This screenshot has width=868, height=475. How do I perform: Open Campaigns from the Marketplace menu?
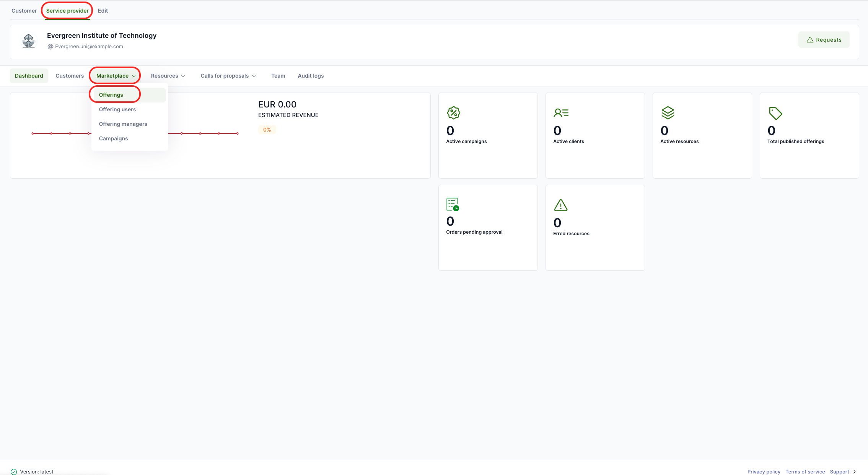(113, 138)
